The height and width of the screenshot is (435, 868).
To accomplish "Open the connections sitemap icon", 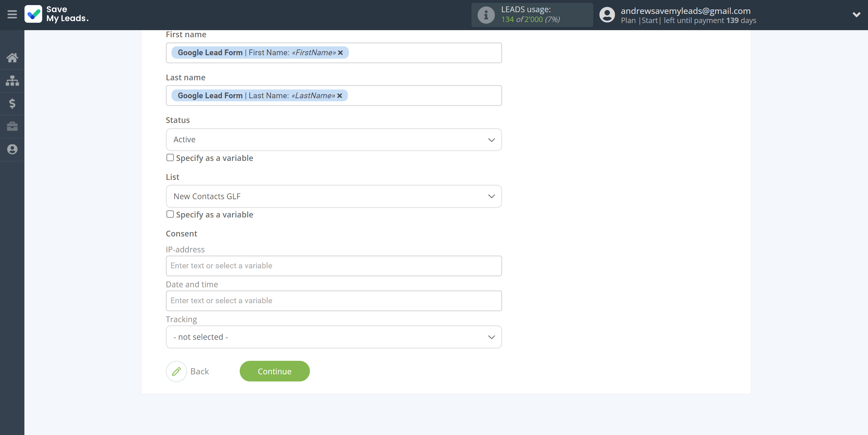I will pos(12,81).
